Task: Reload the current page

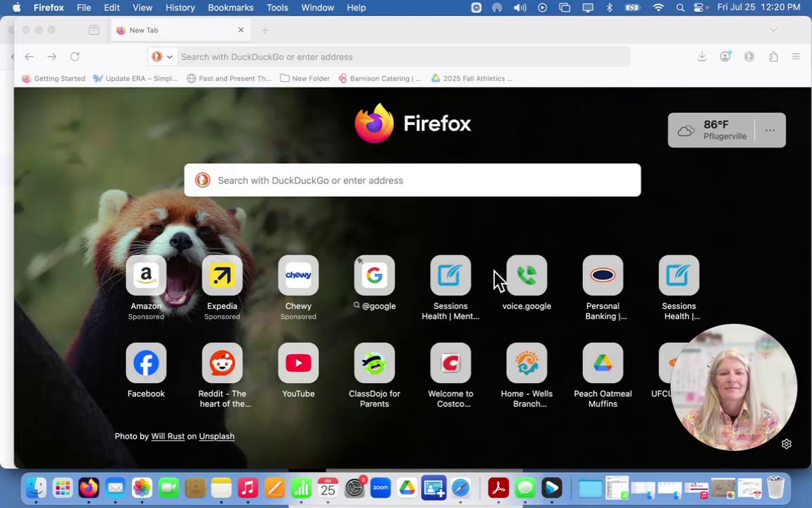Action: pos(75,56)
